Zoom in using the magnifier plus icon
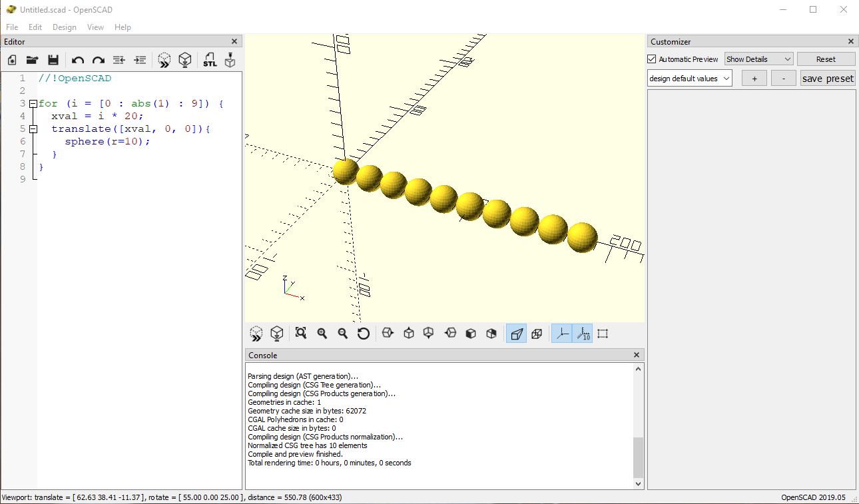The height and width of the screenshot is (504, 859). [x=322, y=334]
